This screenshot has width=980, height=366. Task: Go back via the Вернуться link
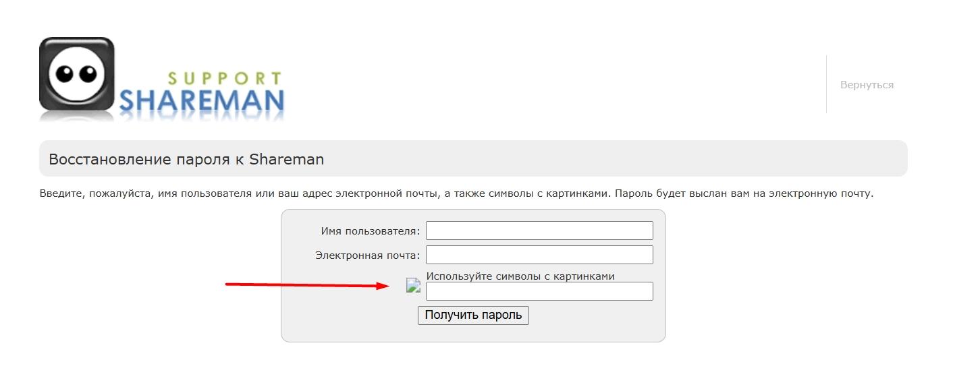point(867,85)
